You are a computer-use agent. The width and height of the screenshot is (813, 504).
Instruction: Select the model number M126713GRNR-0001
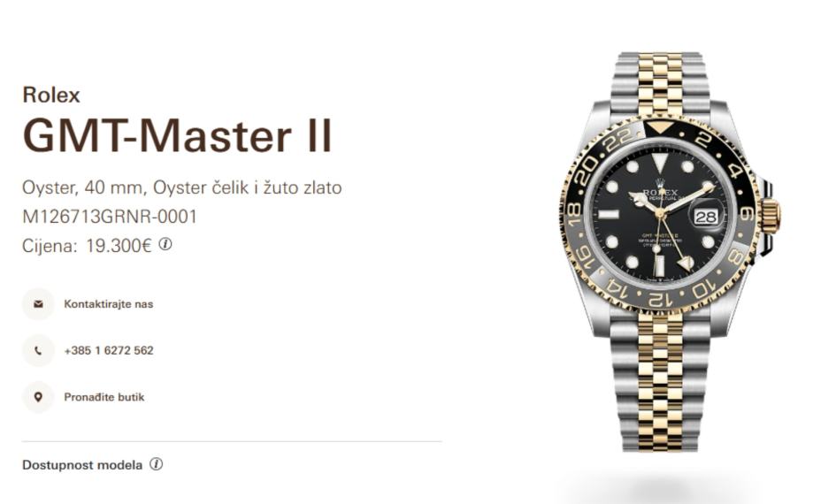coord(110,217)
